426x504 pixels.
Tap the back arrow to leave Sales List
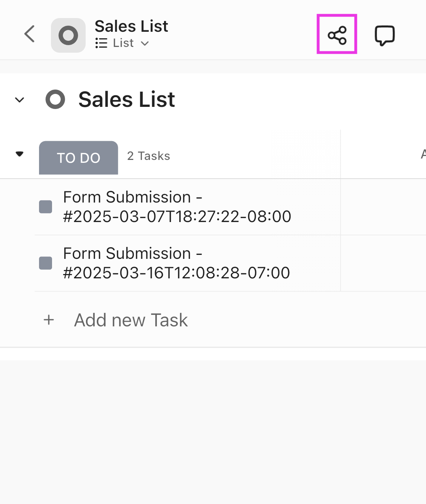click(29, 34)
